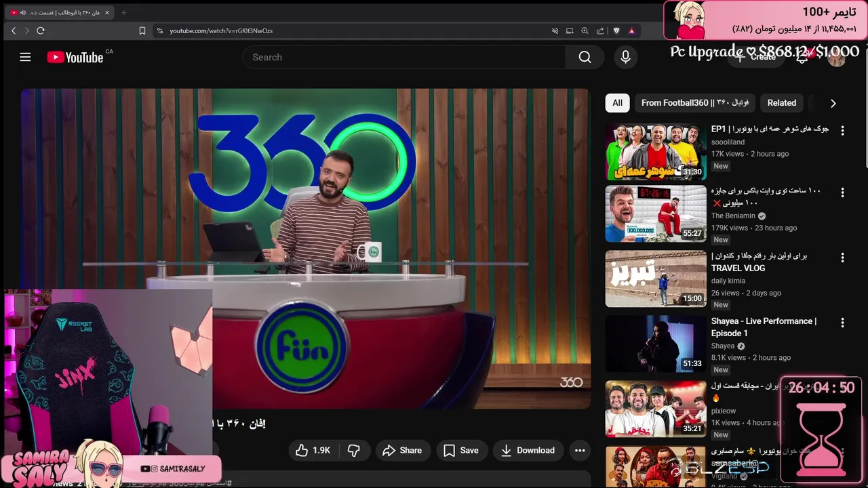Open options for Shayea Live Performance video
Screen dimensions: 868x488
[842, 323]
